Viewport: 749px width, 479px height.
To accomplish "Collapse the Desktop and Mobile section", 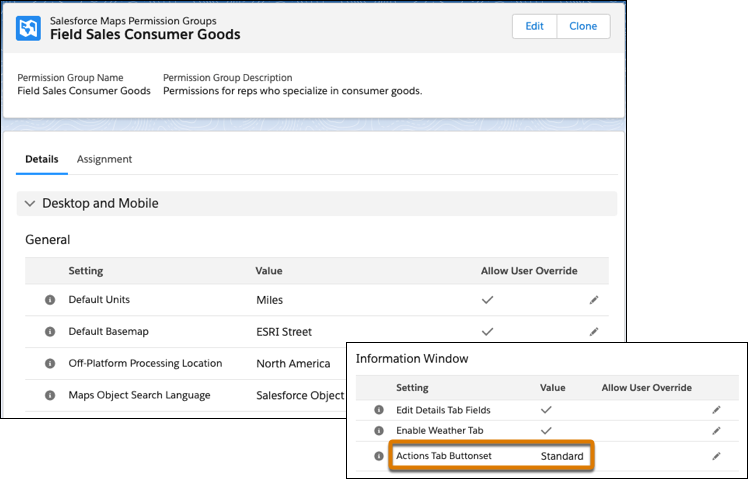I will point(30,203).
